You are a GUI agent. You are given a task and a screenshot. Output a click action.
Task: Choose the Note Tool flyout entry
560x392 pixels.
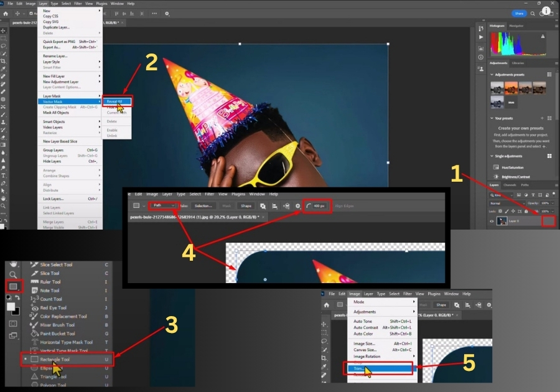click(67, 291)
